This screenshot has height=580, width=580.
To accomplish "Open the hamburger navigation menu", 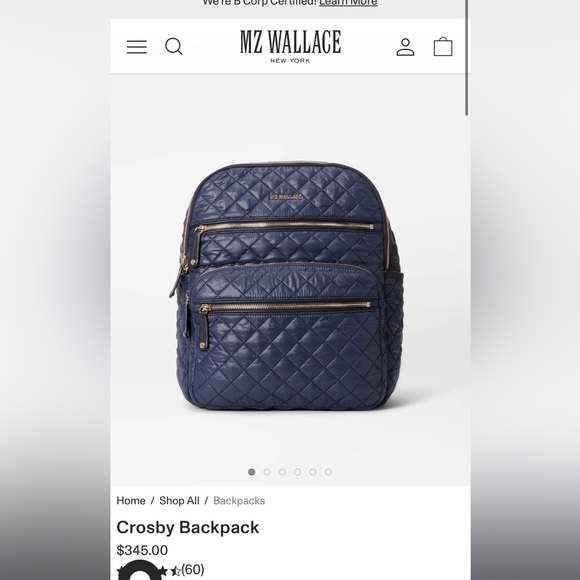I will pos(136,47).
